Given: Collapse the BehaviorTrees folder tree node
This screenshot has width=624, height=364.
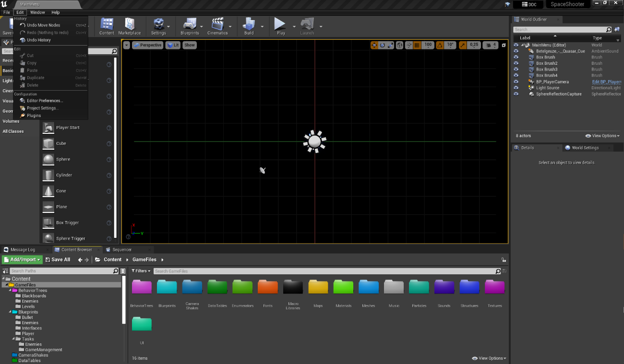Looking at the screenshot, I should [x=10, y=291].
